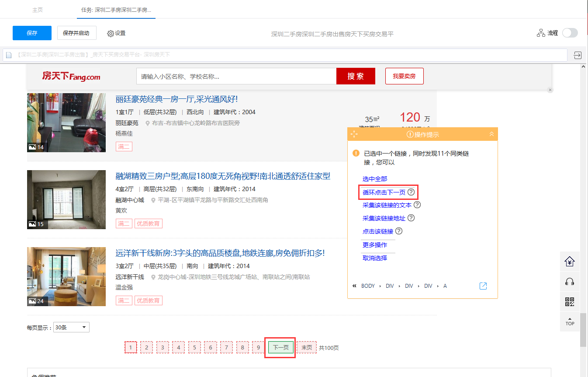
Task: Close the ad with the small x
Action: (550, 90)
